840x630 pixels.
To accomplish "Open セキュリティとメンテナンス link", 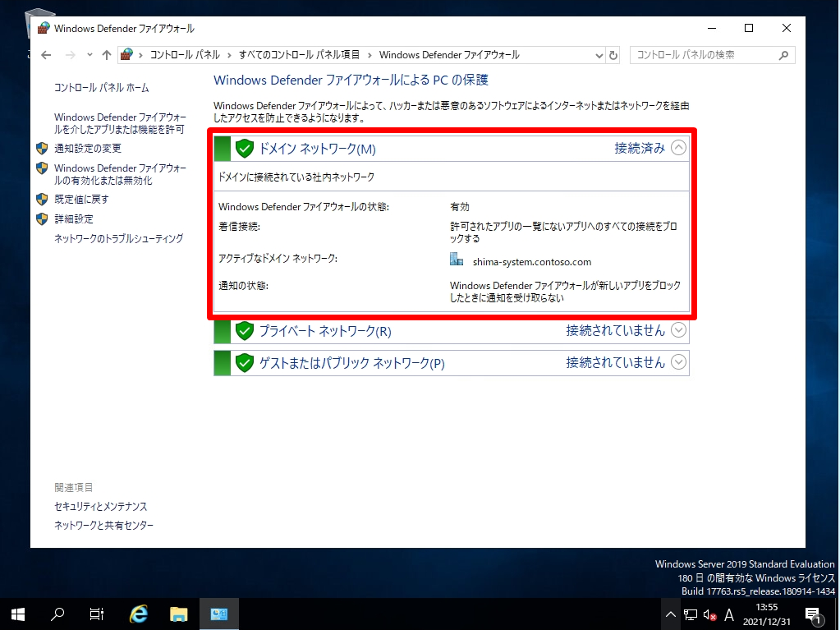I will [x=101, y=506].
